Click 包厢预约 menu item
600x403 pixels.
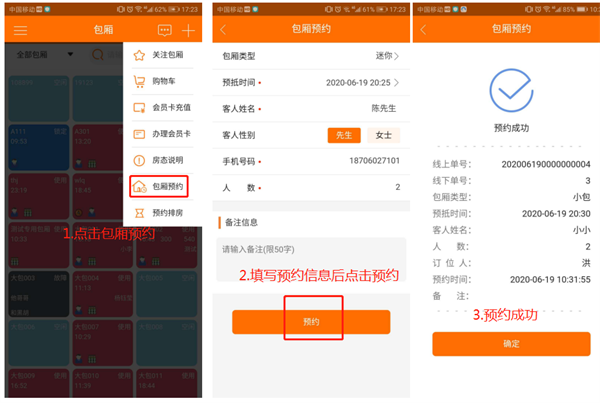click(159, 186)
